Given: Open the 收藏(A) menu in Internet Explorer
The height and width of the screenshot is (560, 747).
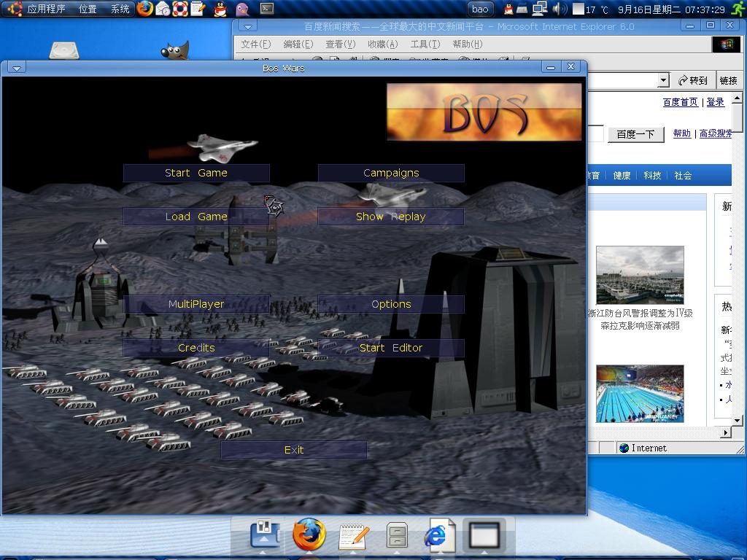Looking at the screenshot, I should [x=383, y=44].
